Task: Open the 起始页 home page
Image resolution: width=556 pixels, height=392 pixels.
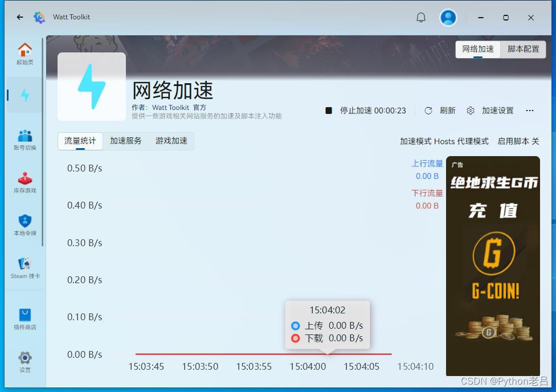Action: (25, 54)
